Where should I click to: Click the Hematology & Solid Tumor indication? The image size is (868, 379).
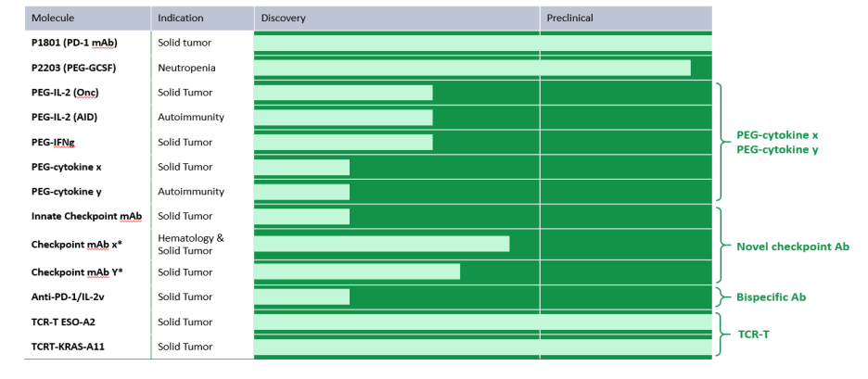191,244
